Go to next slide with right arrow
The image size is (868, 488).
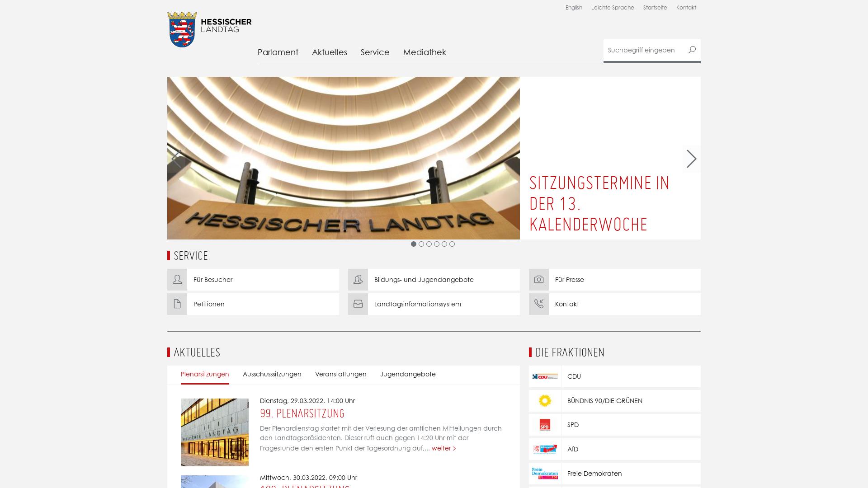tap(691, 159)
